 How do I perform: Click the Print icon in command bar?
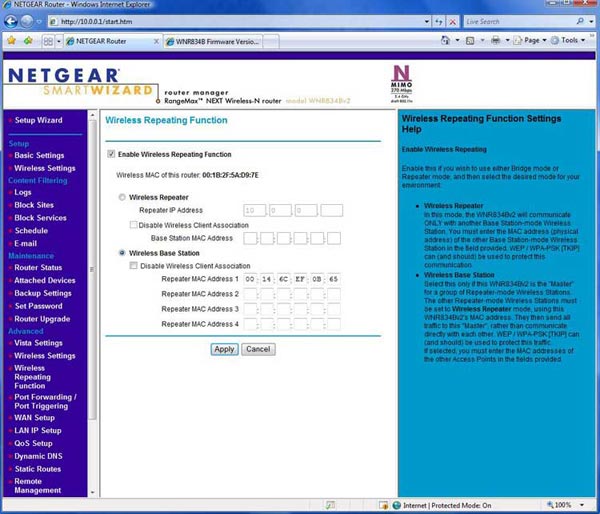coord(496,40)
